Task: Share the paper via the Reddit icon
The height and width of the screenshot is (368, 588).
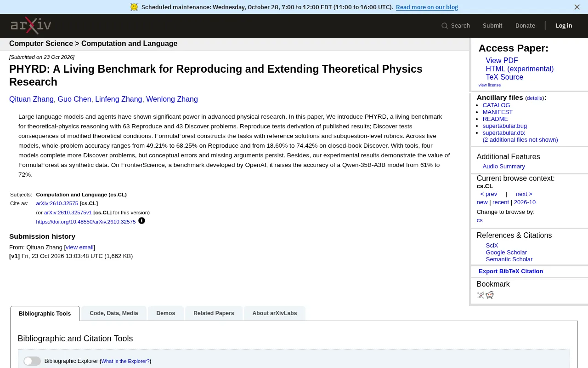Action: [x=490, y=295]
